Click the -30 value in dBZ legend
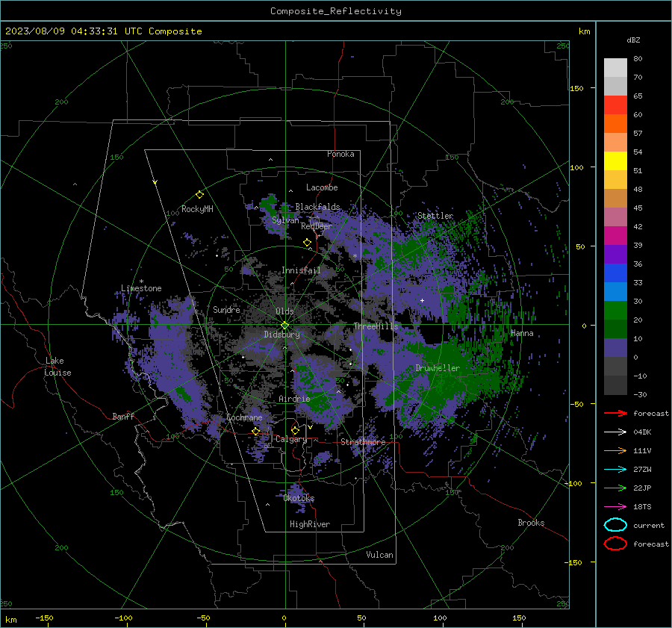The height and width of the screenshot is (628, 672). (640, 394)
